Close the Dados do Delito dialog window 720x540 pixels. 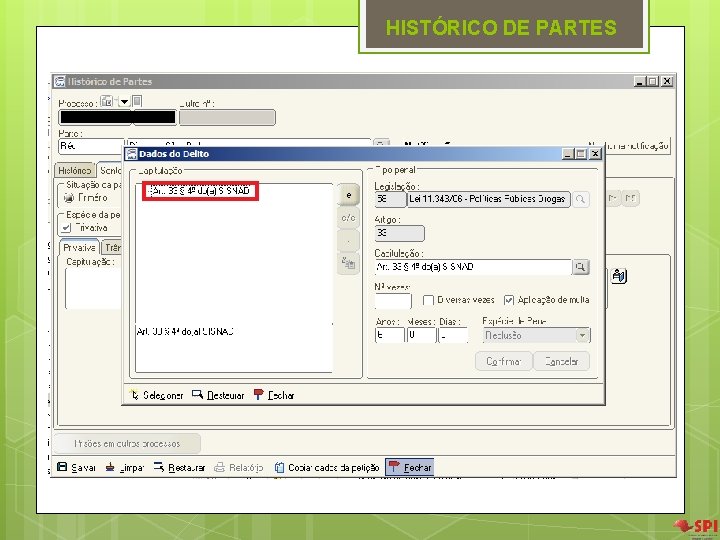point(595,154)
